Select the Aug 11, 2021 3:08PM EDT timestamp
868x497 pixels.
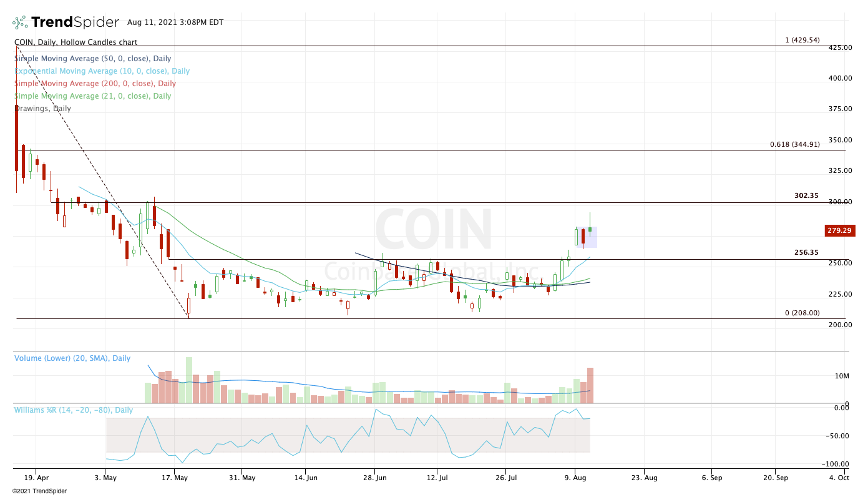[x=175, y=22]
